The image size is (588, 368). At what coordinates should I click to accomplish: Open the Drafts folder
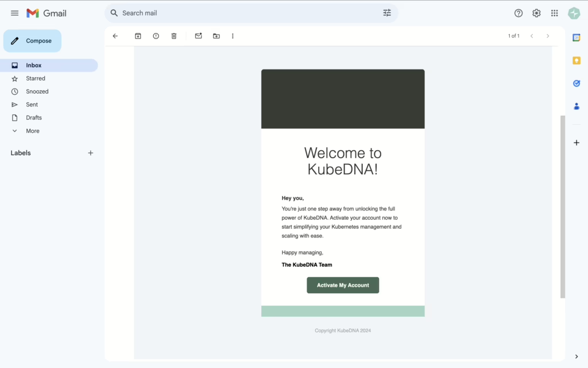(33, 118)
